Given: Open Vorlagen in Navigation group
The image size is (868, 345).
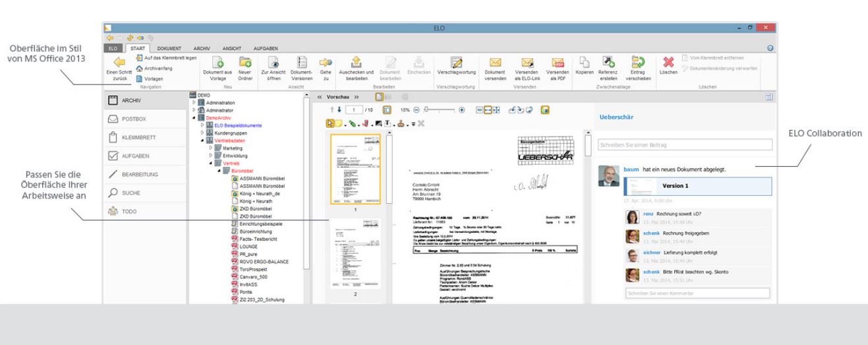Looking at the screenshot, I should [150, 78].
